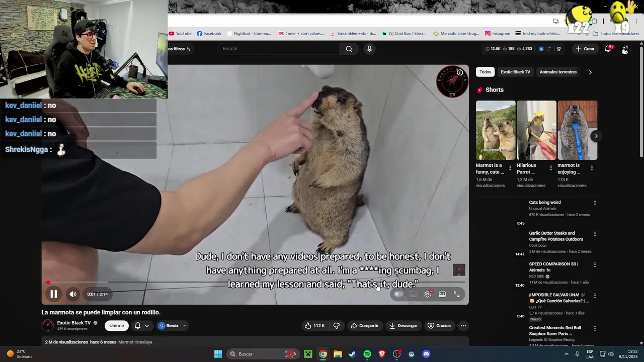This screenshot has width=644, height=362.
Task: Open options menu for '¡IMPOSIBLE SALVAR UNA!' video
Action: click(595, 296)
